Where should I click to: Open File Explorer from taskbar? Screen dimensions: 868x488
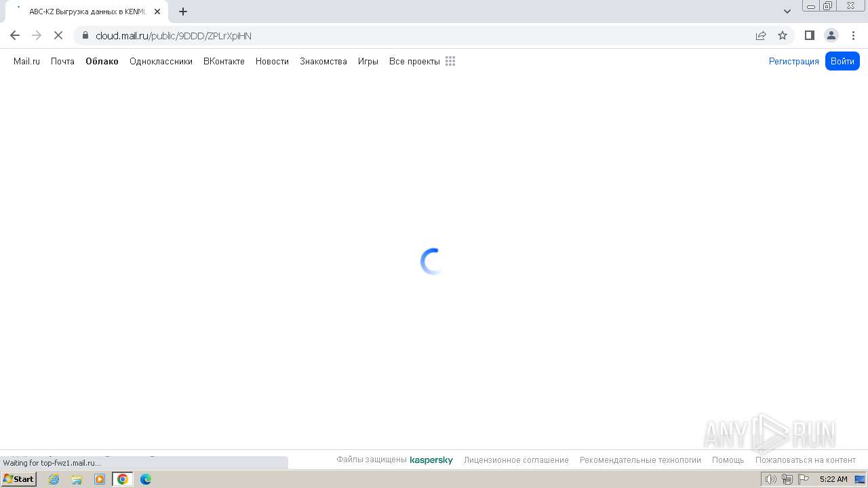click(77, 479)
